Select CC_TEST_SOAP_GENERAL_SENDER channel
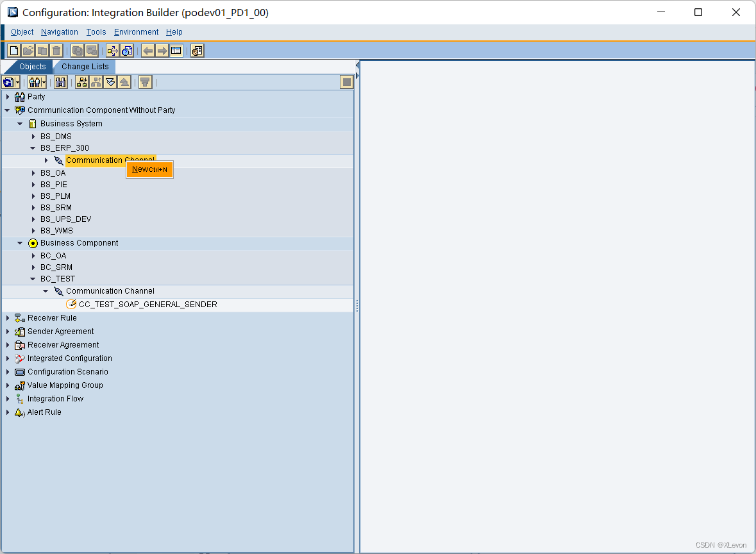The height and width of the screenshot is (554, 756). (x=147, y=305)
